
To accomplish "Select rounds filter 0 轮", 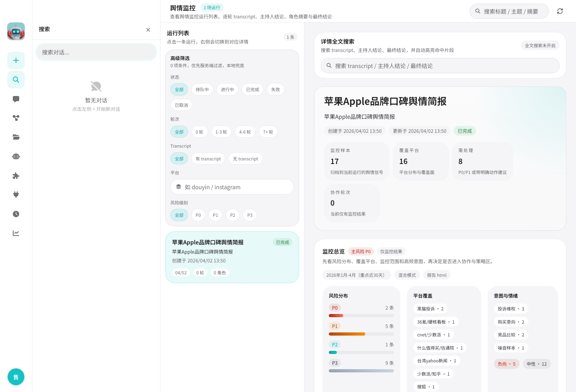I will (x=199, y=132).
